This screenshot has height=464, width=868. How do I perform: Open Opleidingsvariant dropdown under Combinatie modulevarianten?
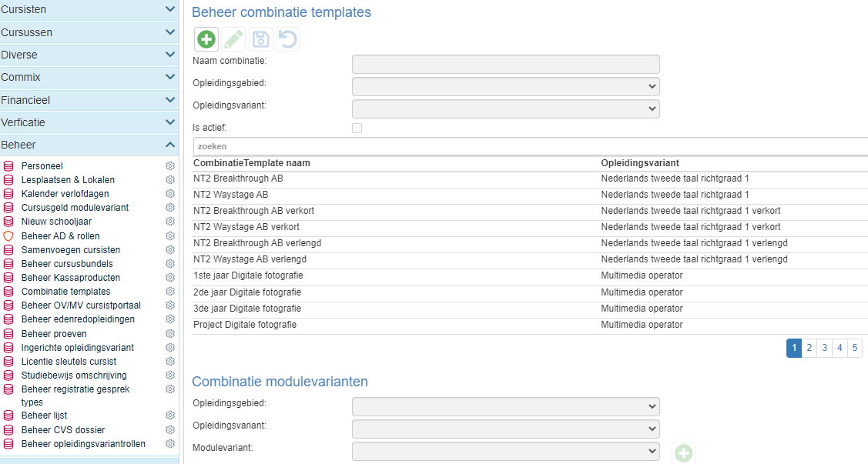coord(506,429)
